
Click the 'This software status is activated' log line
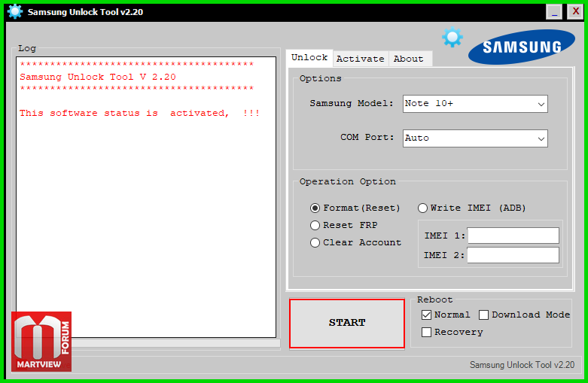click(139, 113)
